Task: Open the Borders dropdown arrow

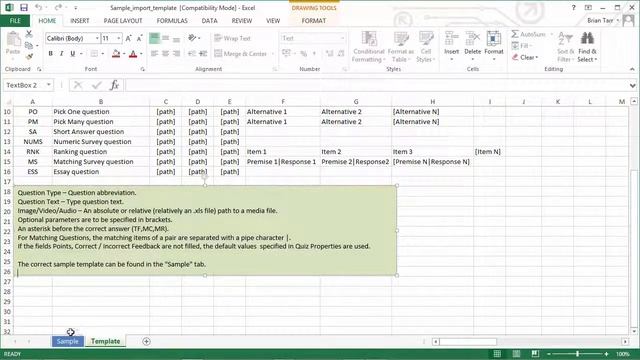Action: pos(102,53)
